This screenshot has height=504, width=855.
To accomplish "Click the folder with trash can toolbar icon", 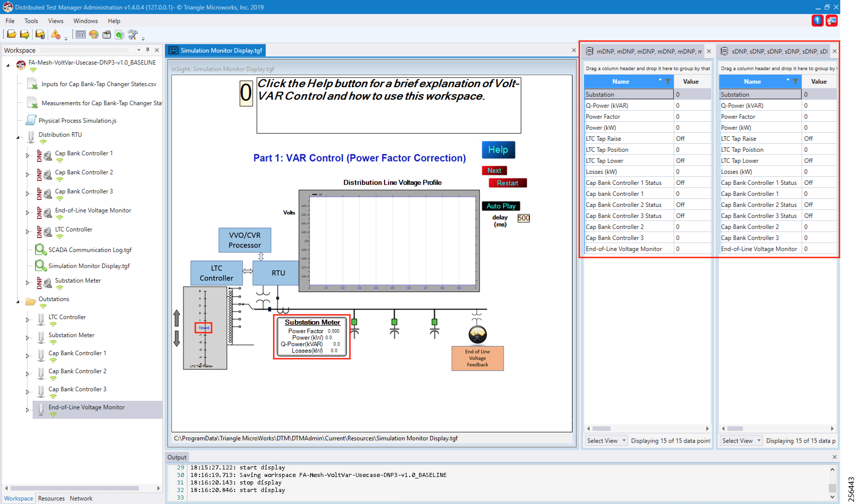I will point(40,34).
